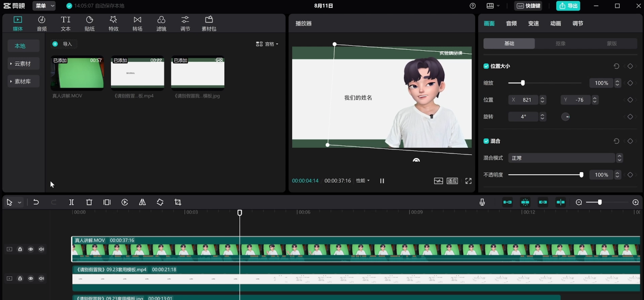Click the 导出 export button
This screenshot has height=300, width=644.
click(568, 6)
